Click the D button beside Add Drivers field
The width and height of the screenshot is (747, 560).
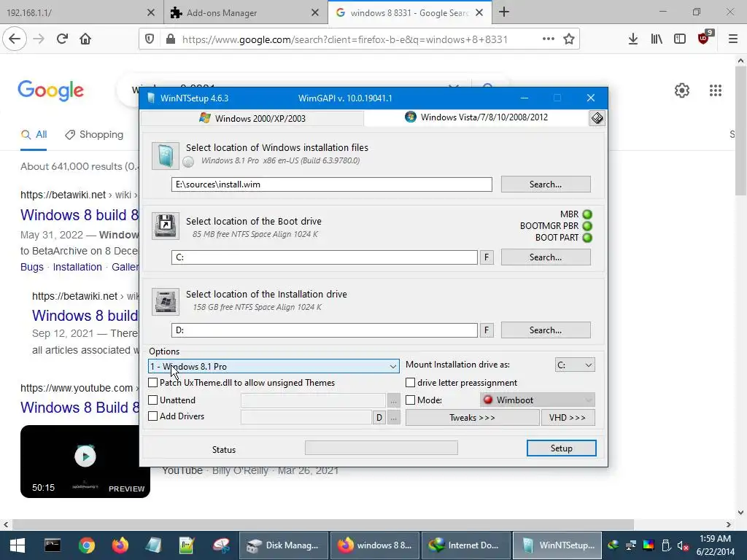coord(379,418)
